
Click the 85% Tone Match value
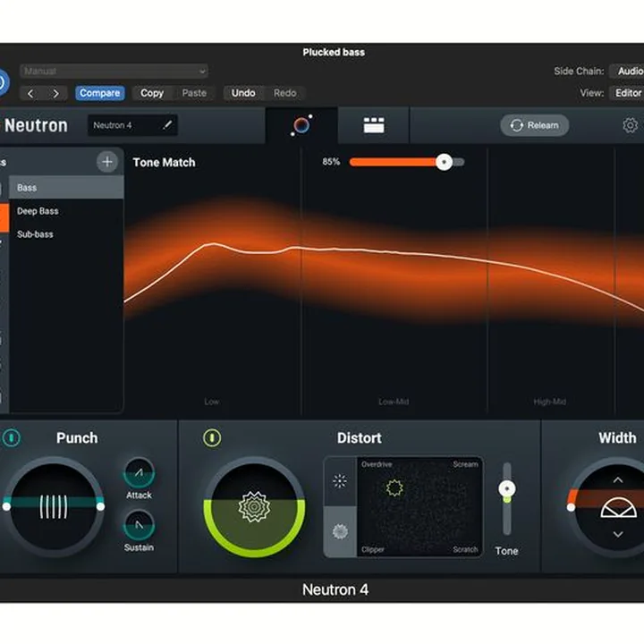pyautogui.click(x=331, y=162)
